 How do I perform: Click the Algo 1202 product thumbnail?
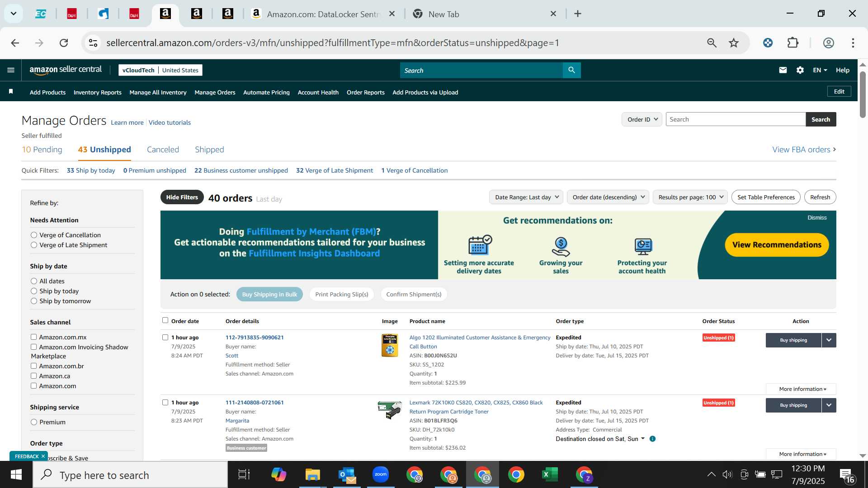tap(390, 346)
